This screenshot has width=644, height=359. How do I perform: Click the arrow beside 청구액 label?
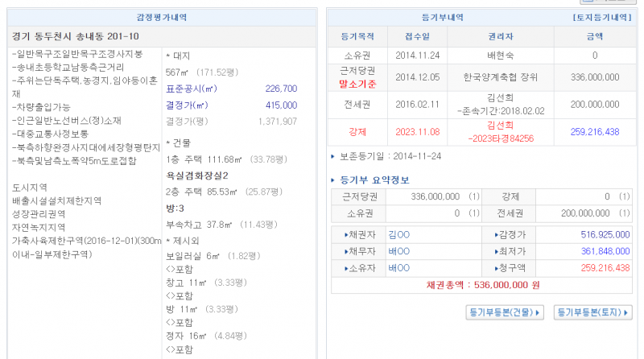[497, 267]
